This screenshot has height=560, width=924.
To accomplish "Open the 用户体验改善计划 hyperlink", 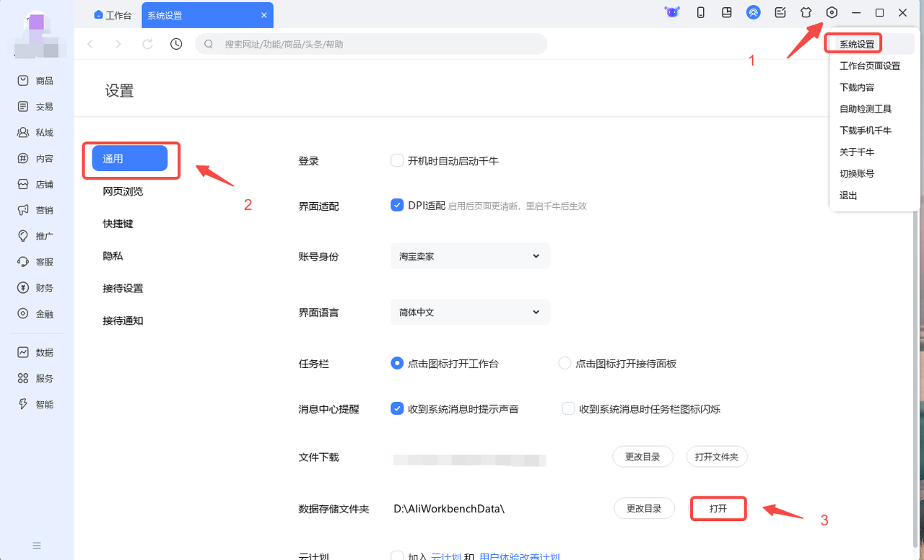I will coord(520,556).
